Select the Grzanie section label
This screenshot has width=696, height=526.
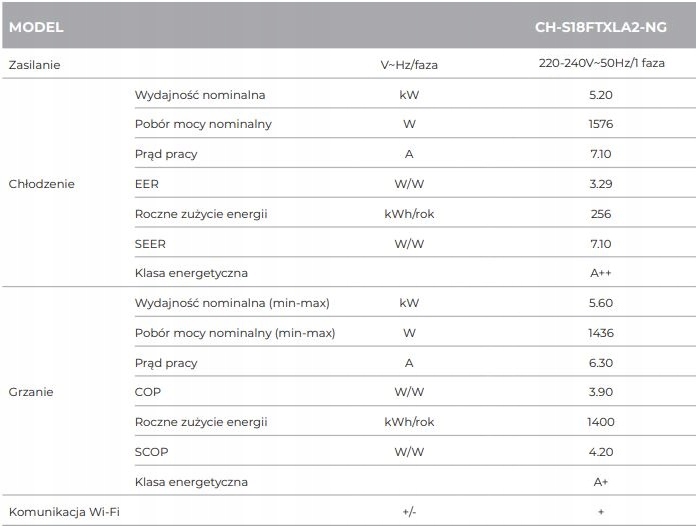coord(31,392)
